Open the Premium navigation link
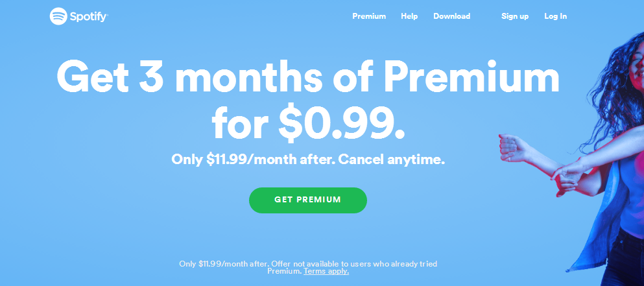 tap(369, 16)
